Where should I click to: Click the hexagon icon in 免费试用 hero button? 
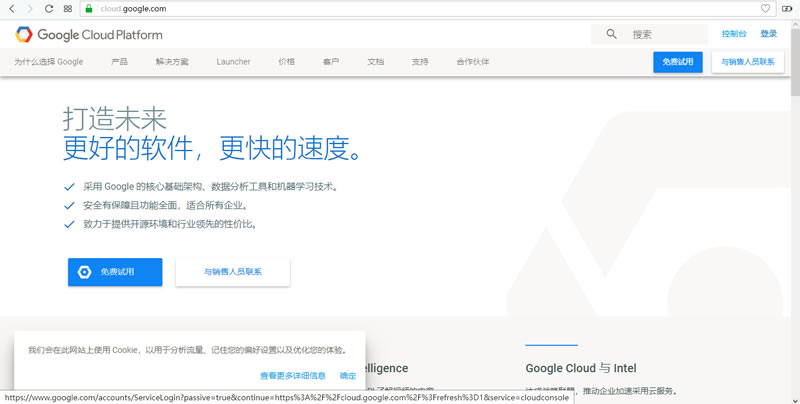point(84,272)
